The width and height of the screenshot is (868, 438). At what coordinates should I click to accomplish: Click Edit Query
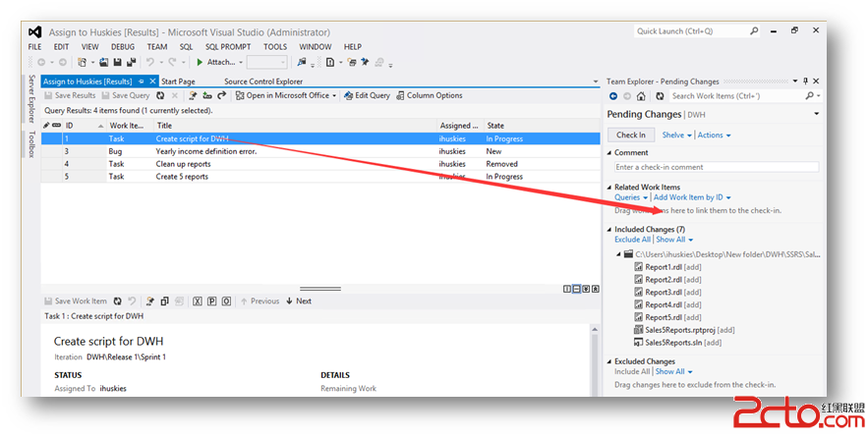[367, 95]
